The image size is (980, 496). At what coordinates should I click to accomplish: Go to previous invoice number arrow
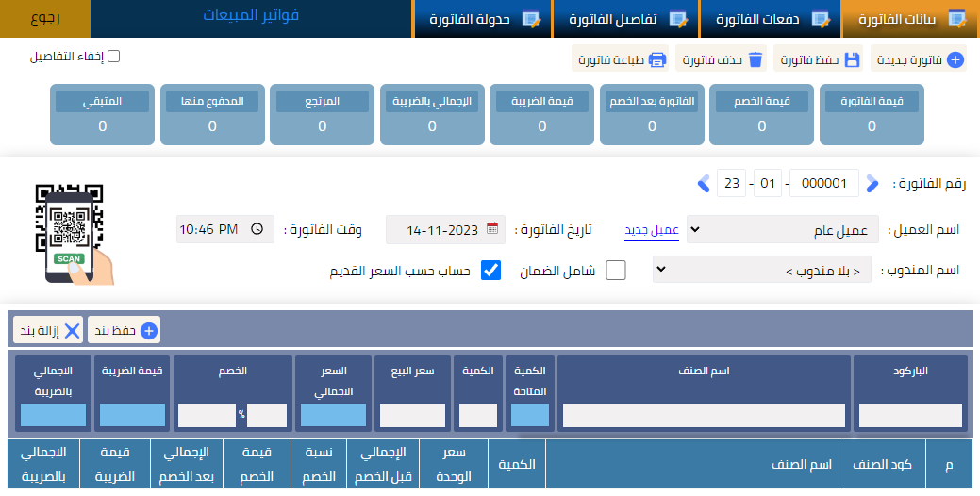(704, 183)
